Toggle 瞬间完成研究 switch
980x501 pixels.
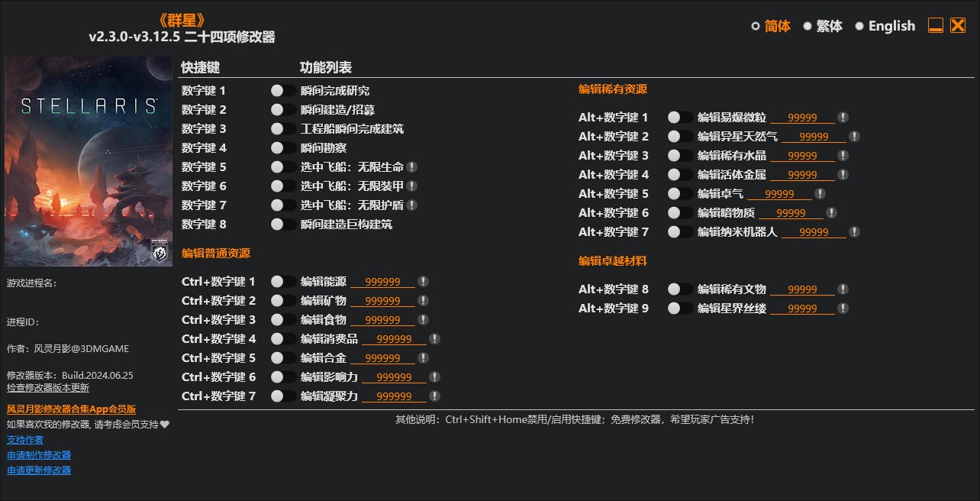click(x=283, y=90)
